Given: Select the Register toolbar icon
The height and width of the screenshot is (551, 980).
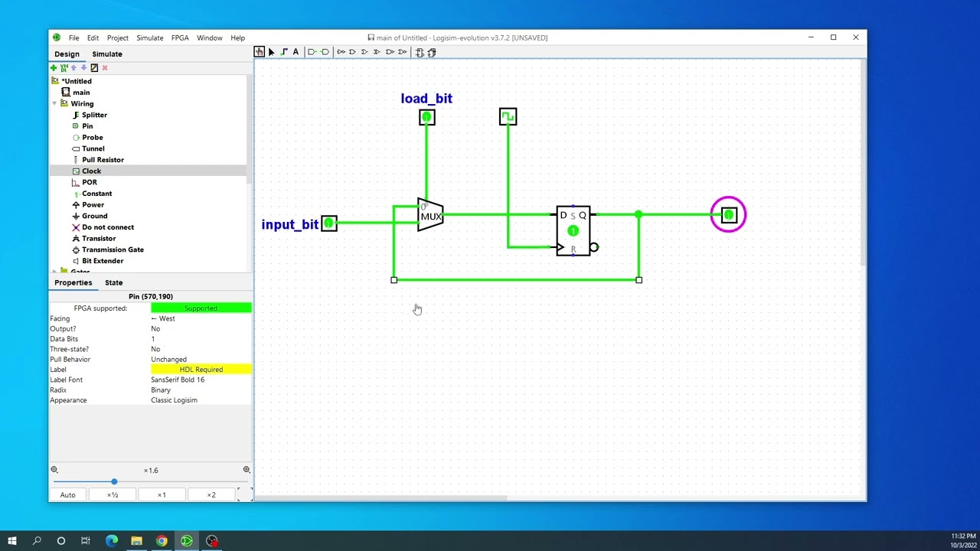Looking at the screenshot, I should pyautogui.click(x=432, y=52).
